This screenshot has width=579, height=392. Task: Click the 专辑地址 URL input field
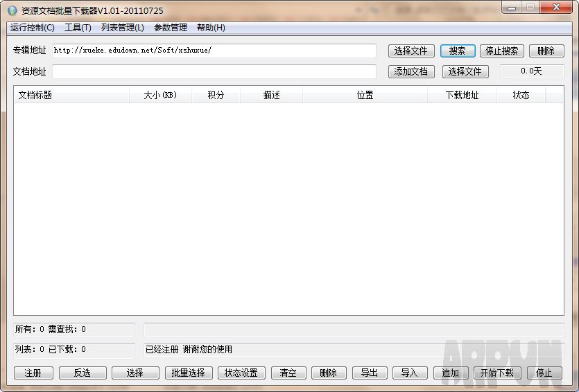point(214,51)
